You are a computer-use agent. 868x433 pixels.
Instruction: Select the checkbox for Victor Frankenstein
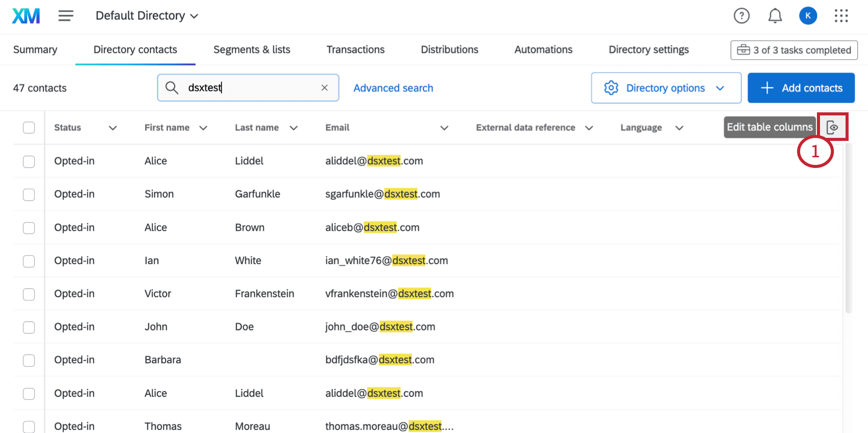click(x=29, y=294)
